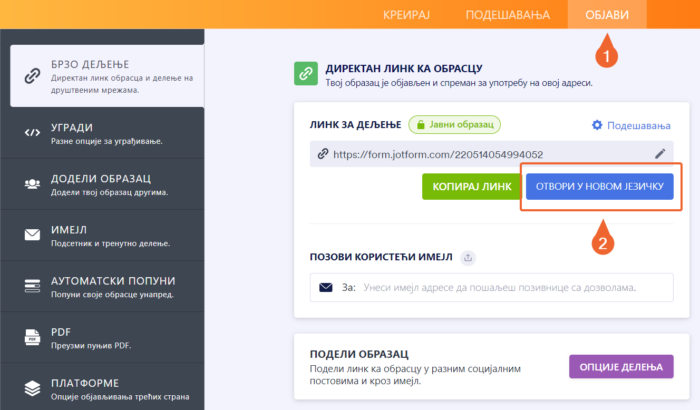Go to the ПОДЕШАВАЊА tab
This screenshot has width=700, height=410.
[508, 15]
